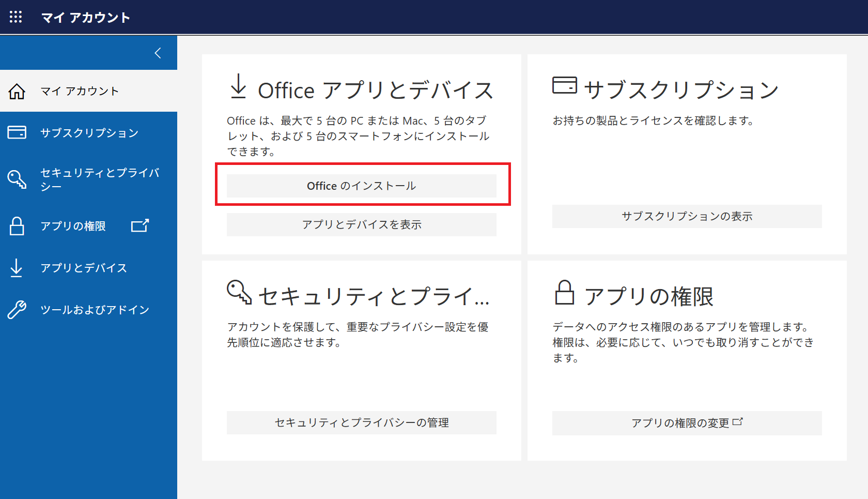This screenshot has height=499, width=868.
Task: Collapse the sidebar with the chevron
Action: (158, 53)
